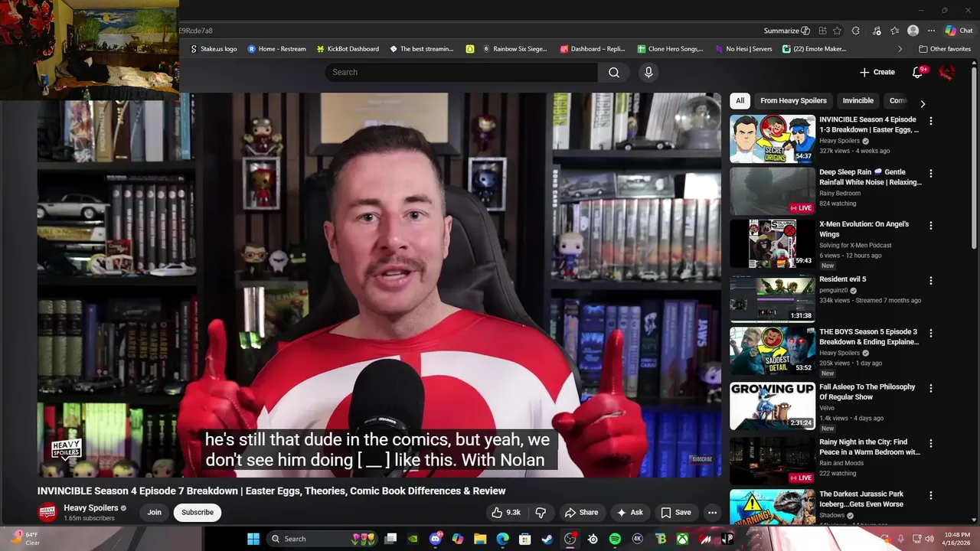980x551 pixels.
Task: Open browser extensions puzzle icon
Action: [856, 31]
